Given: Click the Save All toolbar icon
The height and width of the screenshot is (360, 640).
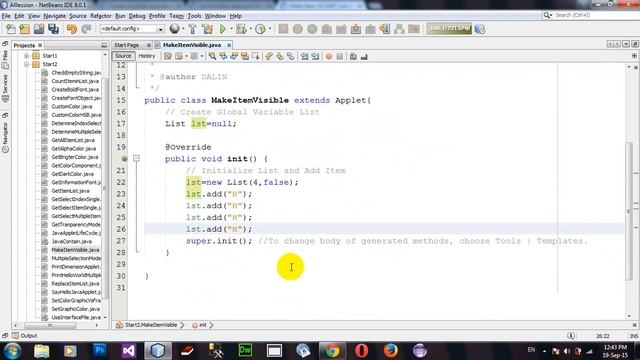Looking at the screenshot, I should [53, 29].
